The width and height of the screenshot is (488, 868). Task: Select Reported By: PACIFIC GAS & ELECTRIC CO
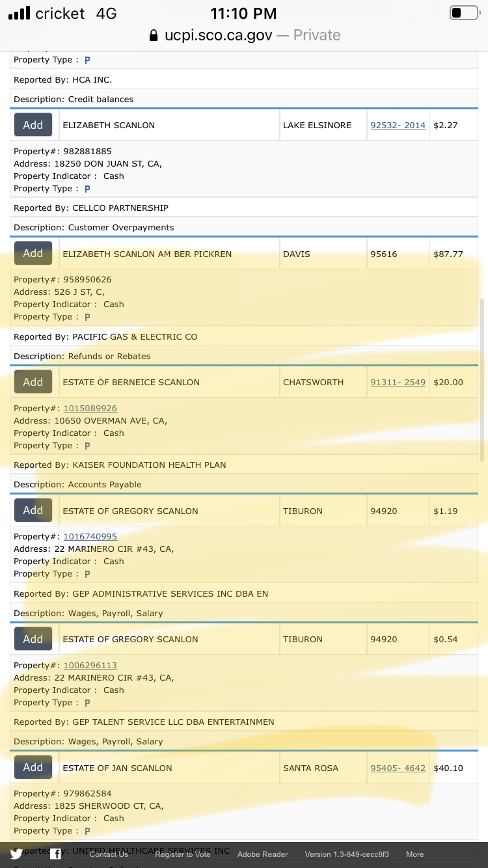[x=244, y=336]
